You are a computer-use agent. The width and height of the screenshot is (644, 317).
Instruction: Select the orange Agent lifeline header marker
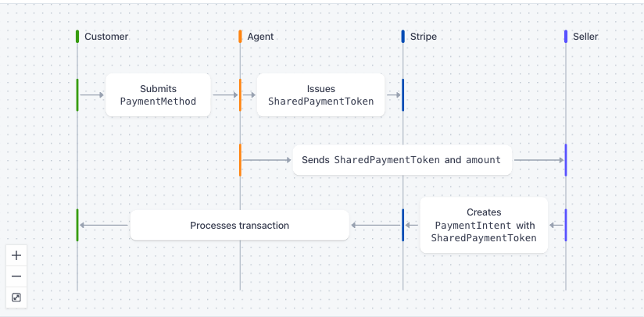[x=240, y=37]
